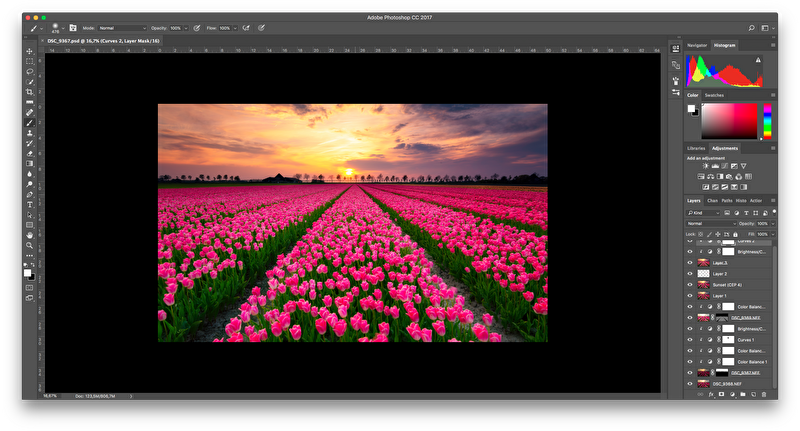The width and height of the screenshot is (800, 431).
Task: Click the trash icon to delete layer
Action: point(764,394)
